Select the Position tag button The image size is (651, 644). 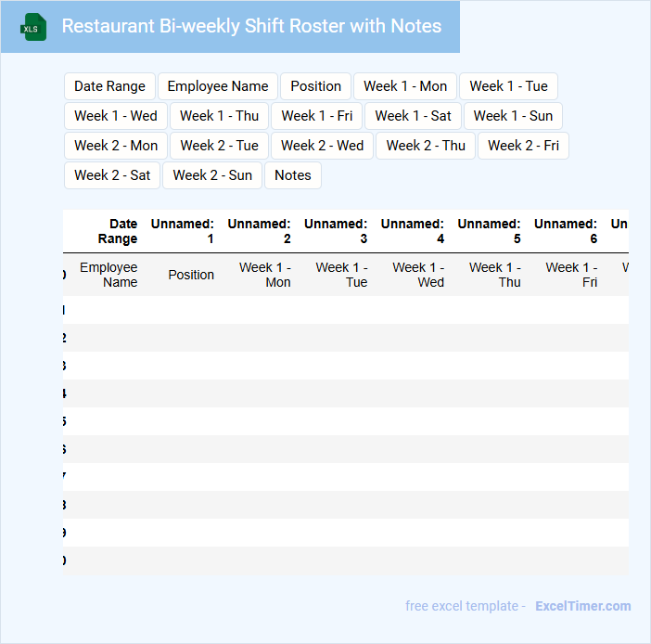[x=315, y=86]
